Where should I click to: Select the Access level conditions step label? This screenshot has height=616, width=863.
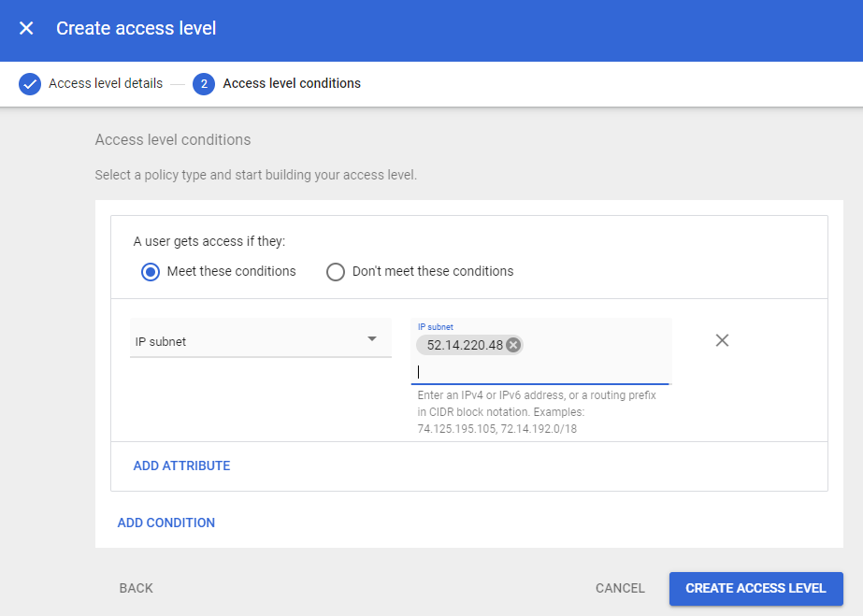pos(292,83)
